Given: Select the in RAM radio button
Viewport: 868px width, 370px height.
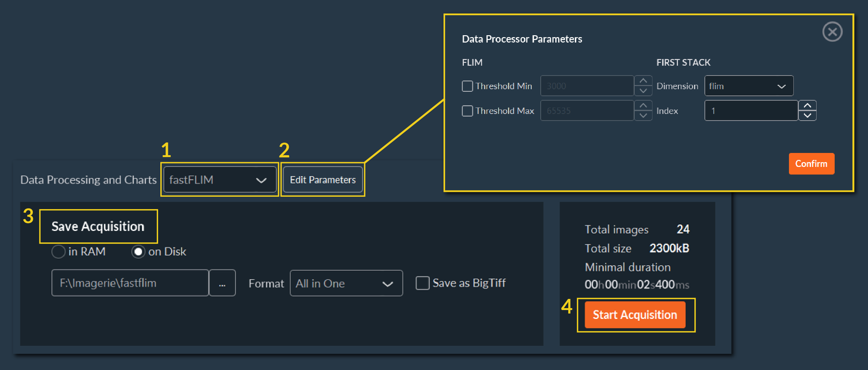Looking at the screenshot, I should point(58,252).
